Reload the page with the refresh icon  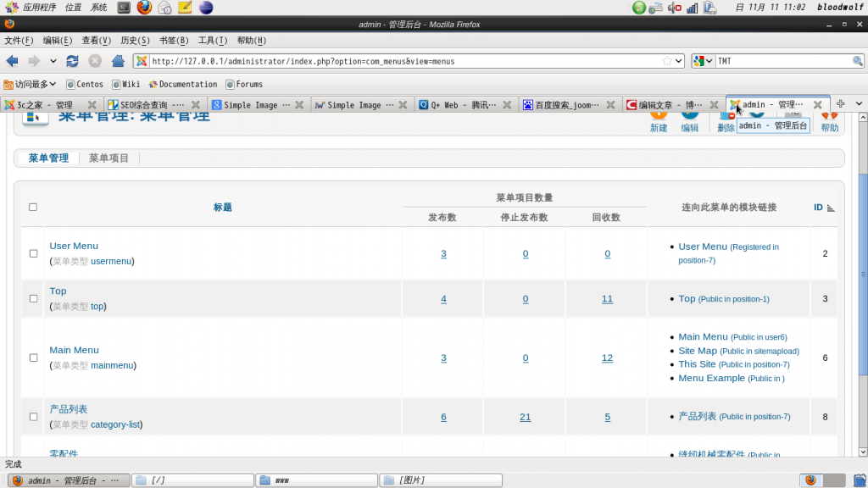coord(72,61)
